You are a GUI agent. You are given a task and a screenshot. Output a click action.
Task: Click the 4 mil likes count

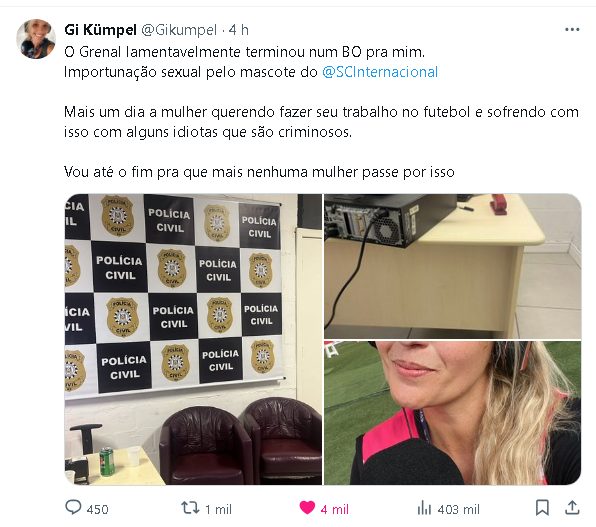point(334,509)
